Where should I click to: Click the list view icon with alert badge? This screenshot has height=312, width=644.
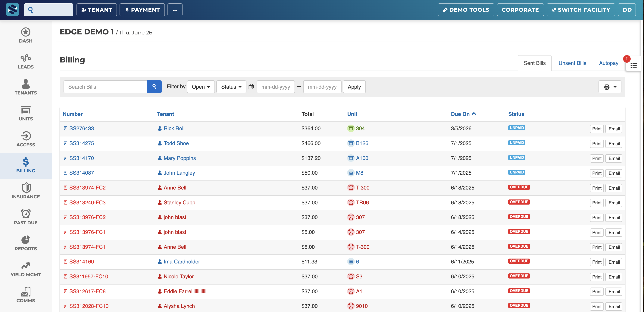click(634, 65)
